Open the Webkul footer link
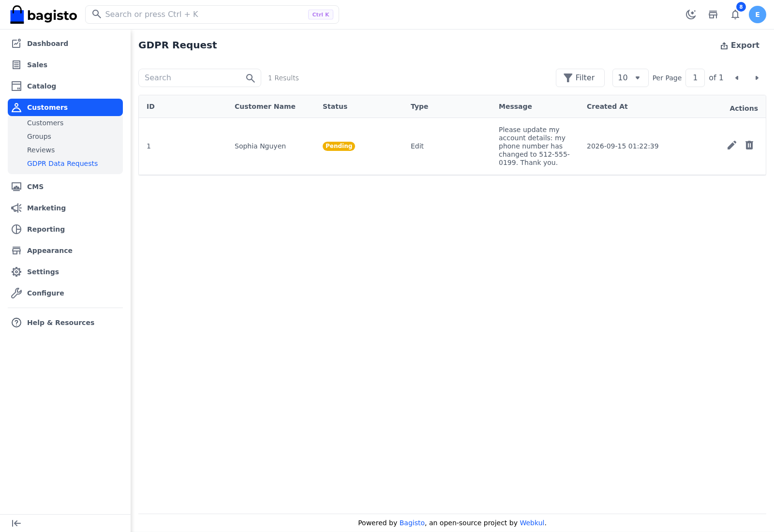Viewport: 774px width, 532px height. coord(532,523)
